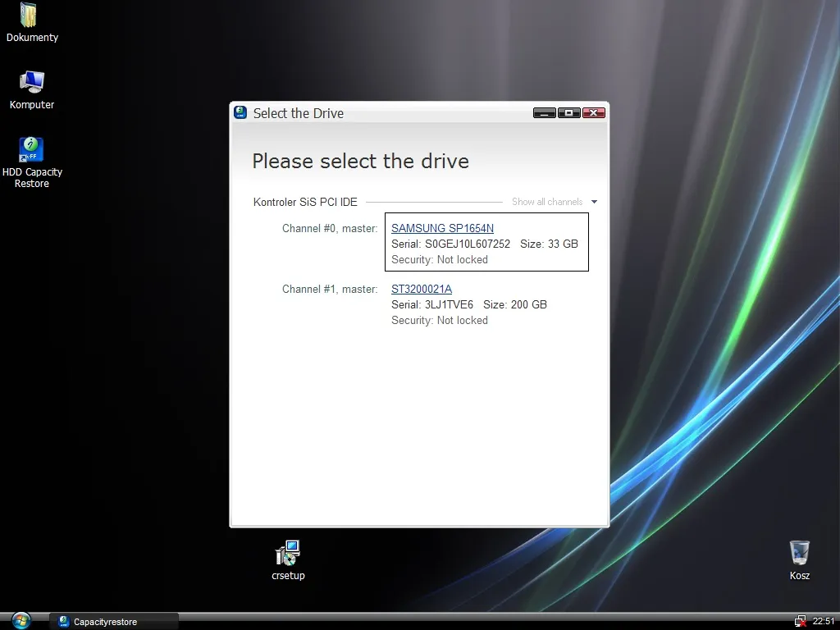Screen dimensions: 840x630
Task: Select the crsetup installer icon
Action: [288, 554]
